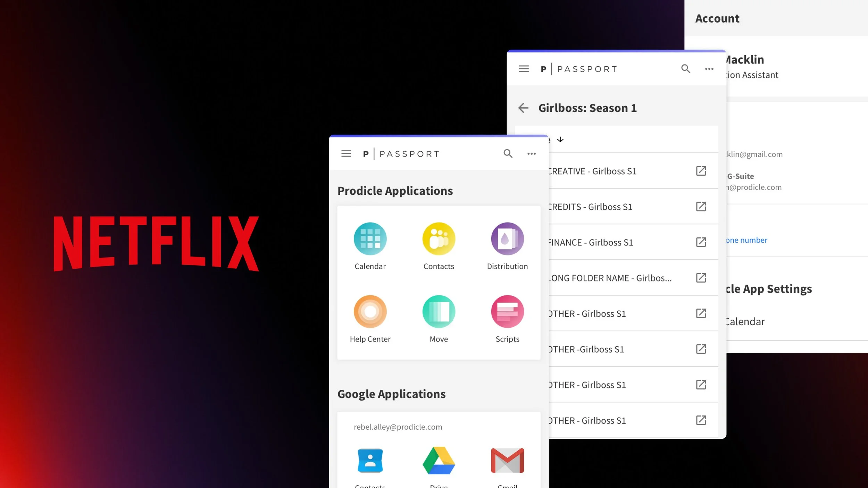868x488 pixels.
Task: Open the Prodicle Contacts app with yellow icon
Action: pyautogui.click(x=439, y=246)
